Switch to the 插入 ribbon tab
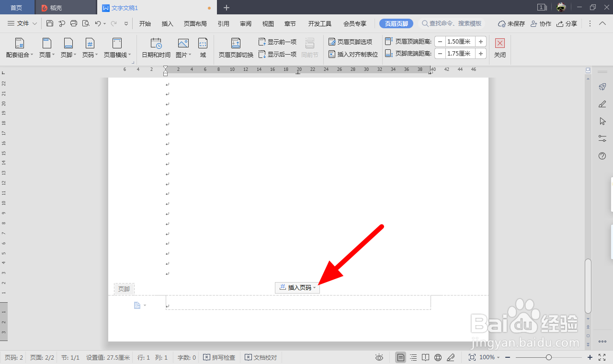This screenshot has height=364, width=613. (167, 23)
